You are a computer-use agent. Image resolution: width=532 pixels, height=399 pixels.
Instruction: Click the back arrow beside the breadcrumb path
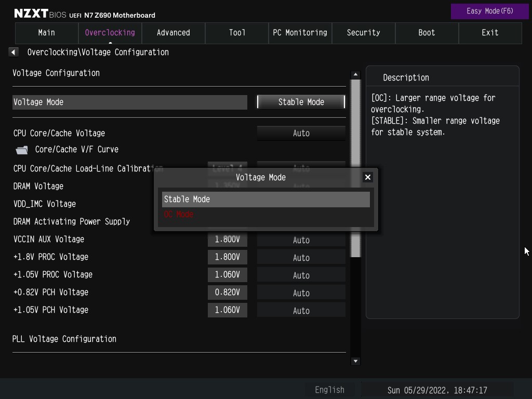pyautogui.click(x=14, y=52)
